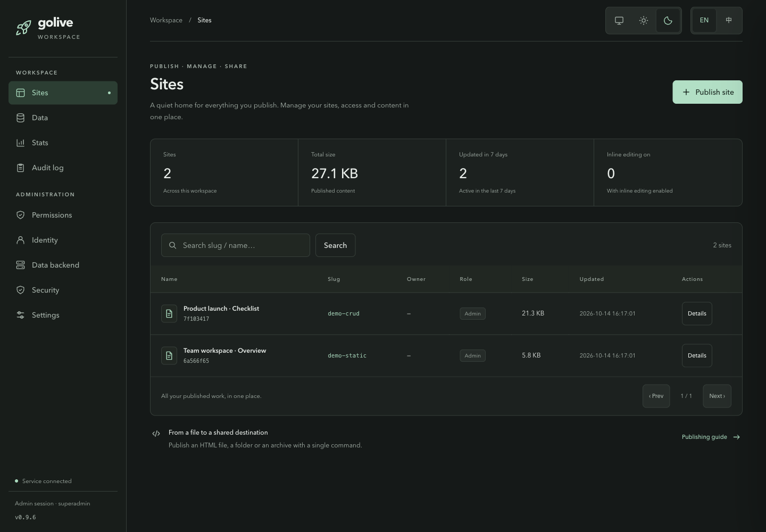Viewport: 766px width, 532px height.
Task: Open Audit log from sidebar
Action: click(63, 168)
